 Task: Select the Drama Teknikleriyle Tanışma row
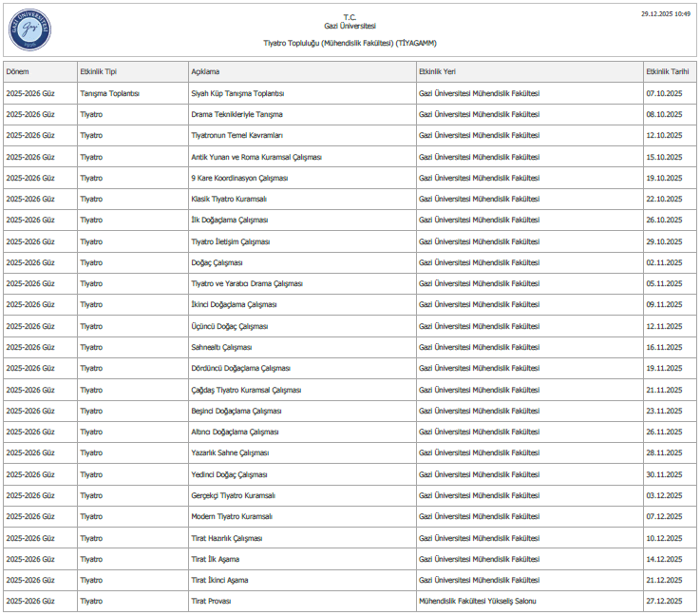tap(236, 114)
